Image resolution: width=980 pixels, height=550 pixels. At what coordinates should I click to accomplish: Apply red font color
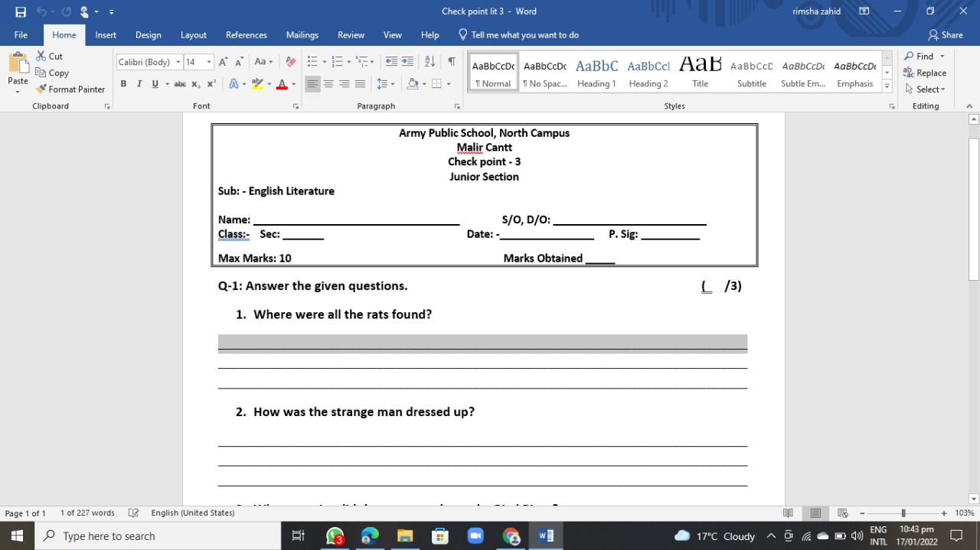point(282,84)
